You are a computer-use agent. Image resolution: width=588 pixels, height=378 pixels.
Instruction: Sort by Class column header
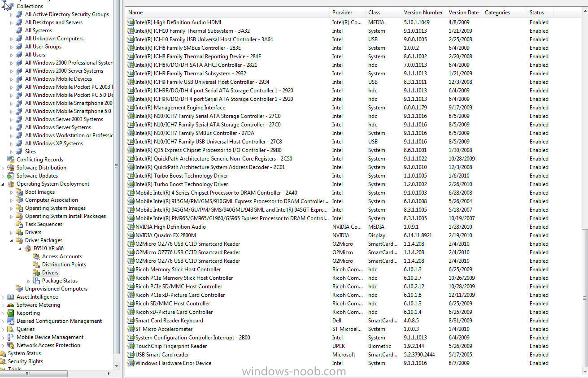383,13
